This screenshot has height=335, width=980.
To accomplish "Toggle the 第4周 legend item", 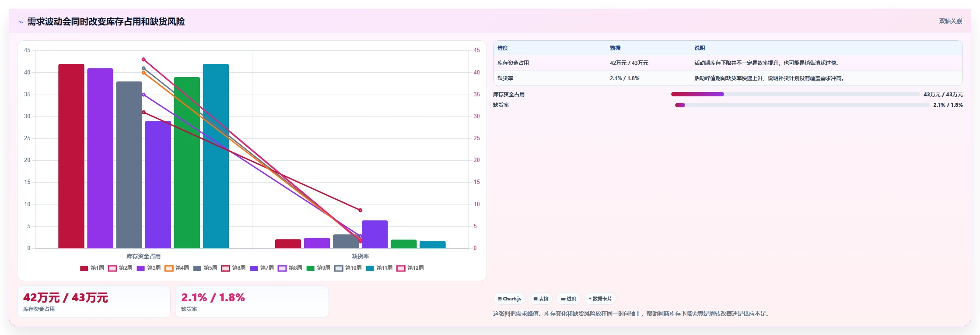I will pyautogui.click(x=177, y=268).
